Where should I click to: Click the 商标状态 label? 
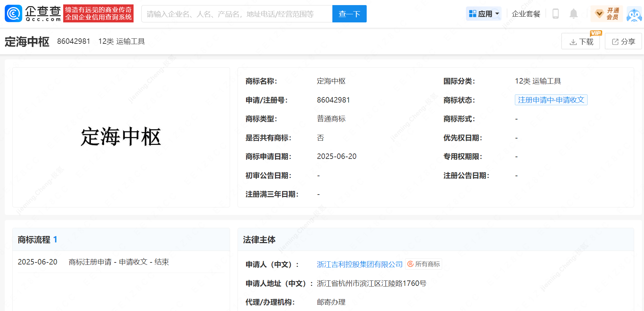(459, 100)
